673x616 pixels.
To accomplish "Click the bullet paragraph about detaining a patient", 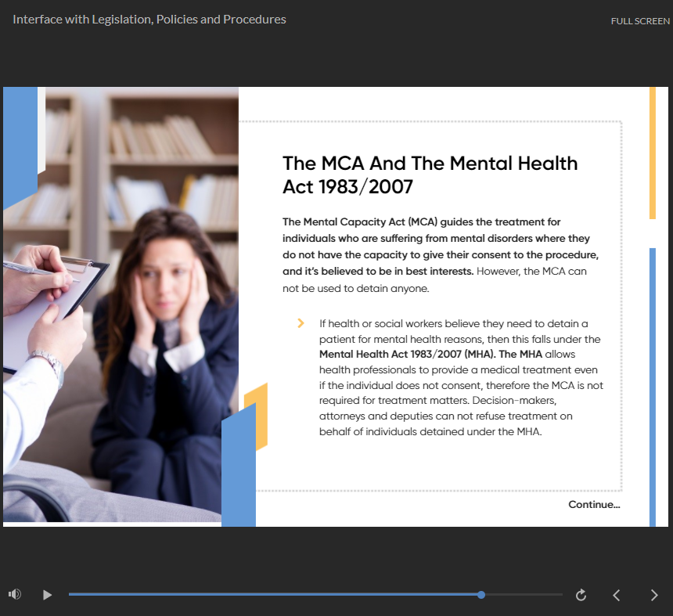I will (x=460, y=377).
